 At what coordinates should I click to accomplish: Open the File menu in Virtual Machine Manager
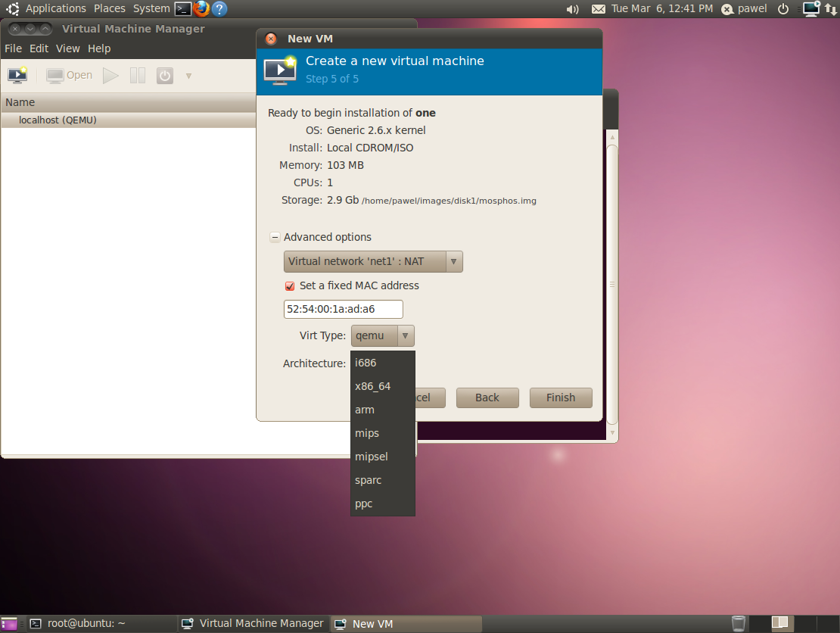coord(13,48)
